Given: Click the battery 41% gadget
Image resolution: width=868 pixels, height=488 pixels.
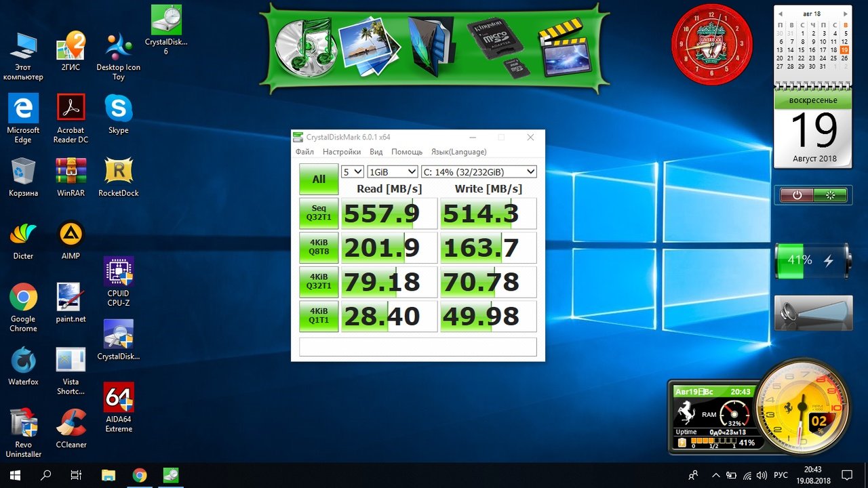Looking at the screenshot, I should (x=813, y=261).
